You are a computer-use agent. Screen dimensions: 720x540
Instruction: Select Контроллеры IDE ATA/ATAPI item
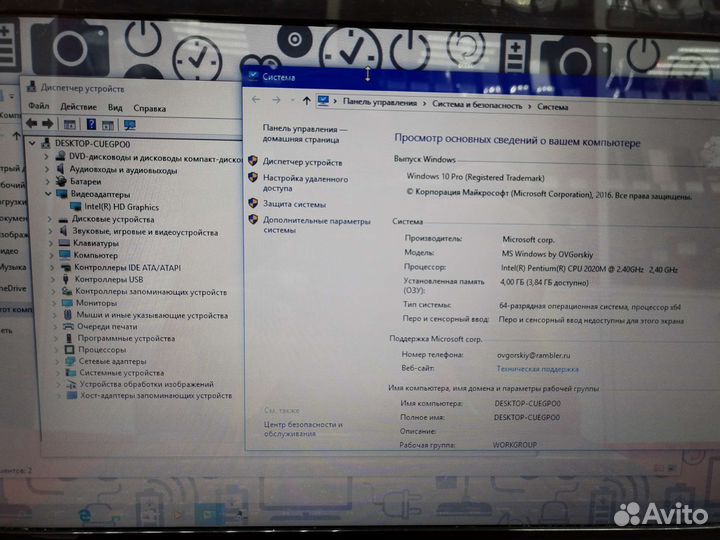point(128,267)
